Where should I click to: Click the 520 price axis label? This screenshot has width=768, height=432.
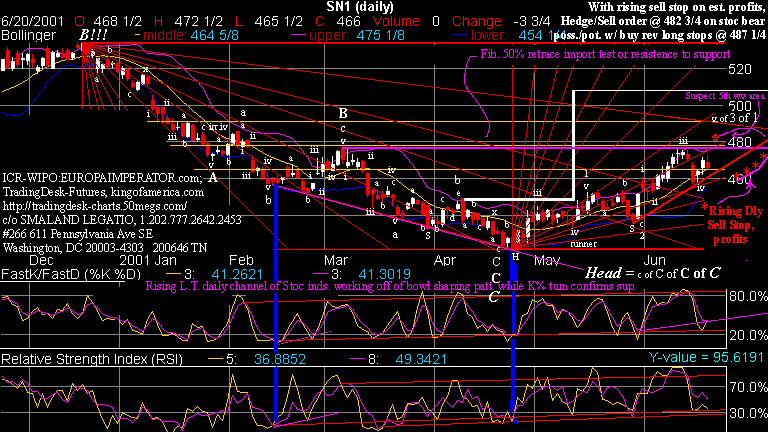743,69
